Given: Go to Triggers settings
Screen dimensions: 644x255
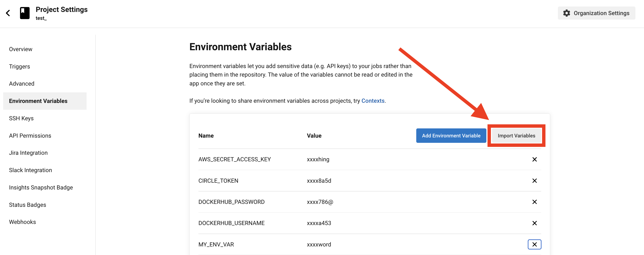Looking at the screenshot, I should (x=19, y=66).
